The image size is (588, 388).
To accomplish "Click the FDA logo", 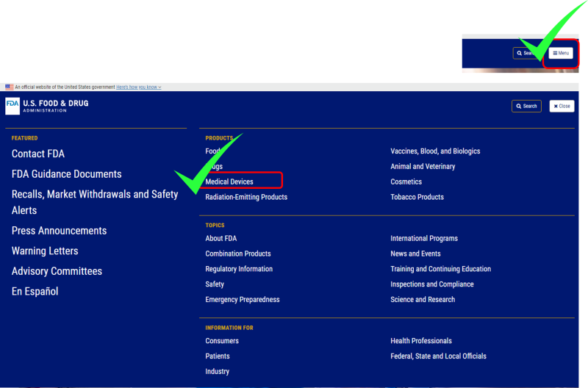I will click(12, 106).
